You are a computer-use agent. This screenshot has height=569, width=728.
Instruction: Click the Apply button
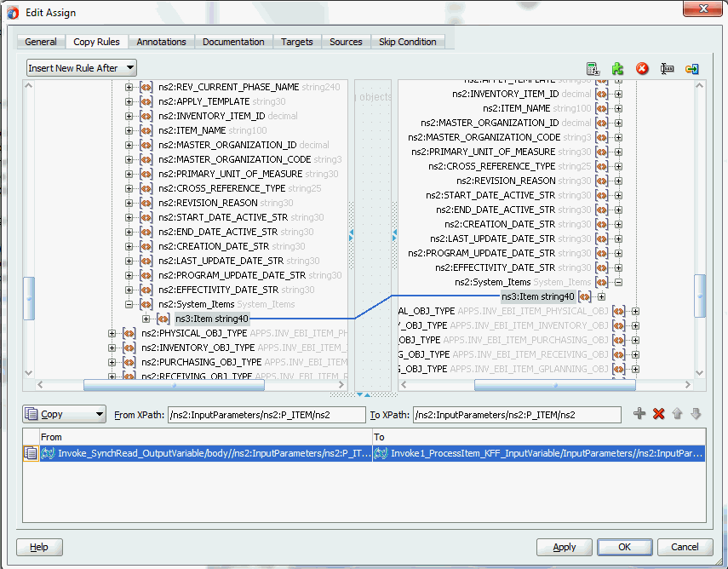click(565, 547)
